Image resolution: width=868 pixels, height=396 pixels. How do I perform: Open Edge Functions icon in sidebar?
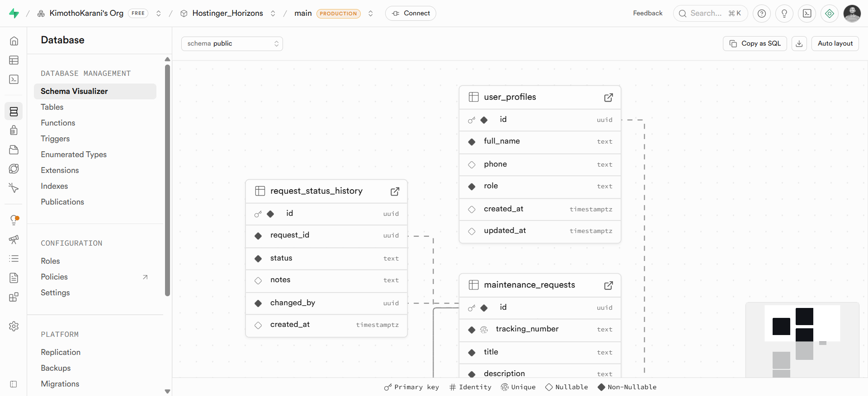14,169
